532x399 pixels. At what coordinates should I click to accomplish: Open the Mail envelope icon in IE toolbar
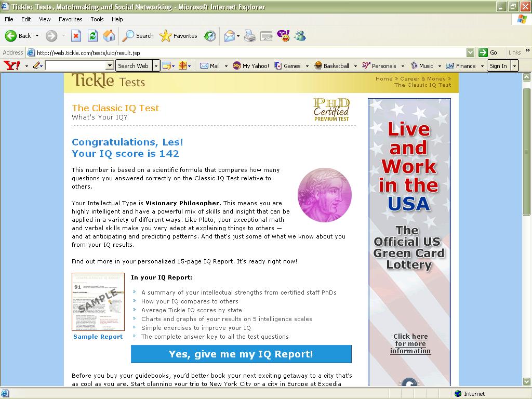(x=229, y=36)
